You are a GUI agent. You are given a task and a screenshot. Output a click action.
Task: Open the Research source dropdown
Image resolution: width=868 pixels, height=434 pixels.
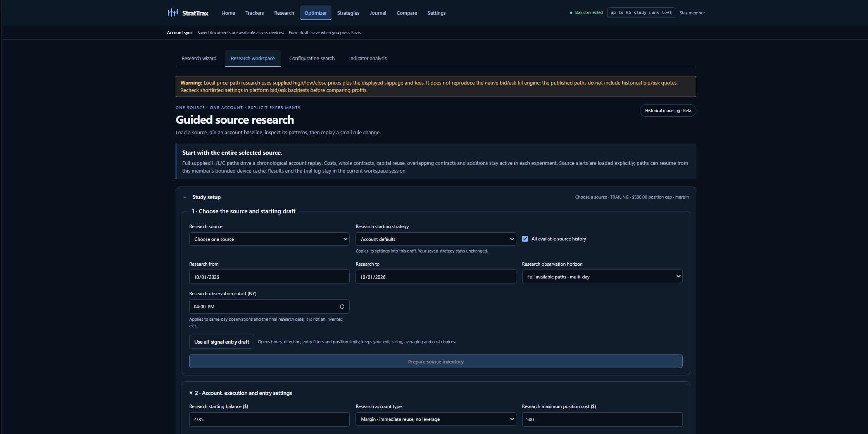coord(269,239)
